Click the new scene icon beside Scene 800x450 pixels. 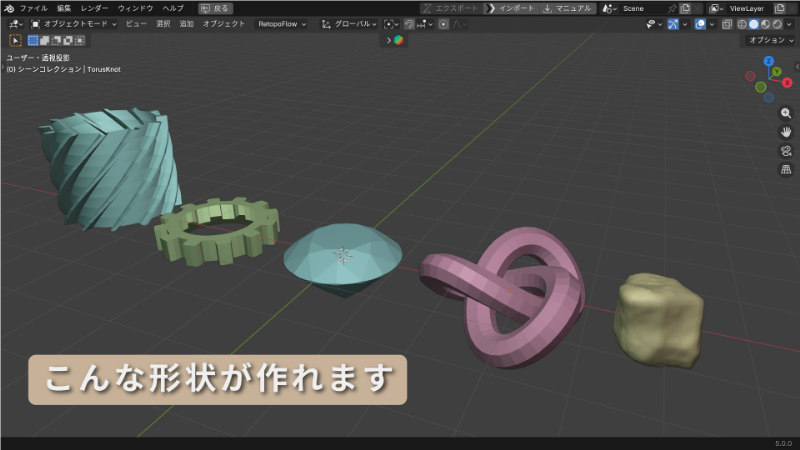point(686,8)
